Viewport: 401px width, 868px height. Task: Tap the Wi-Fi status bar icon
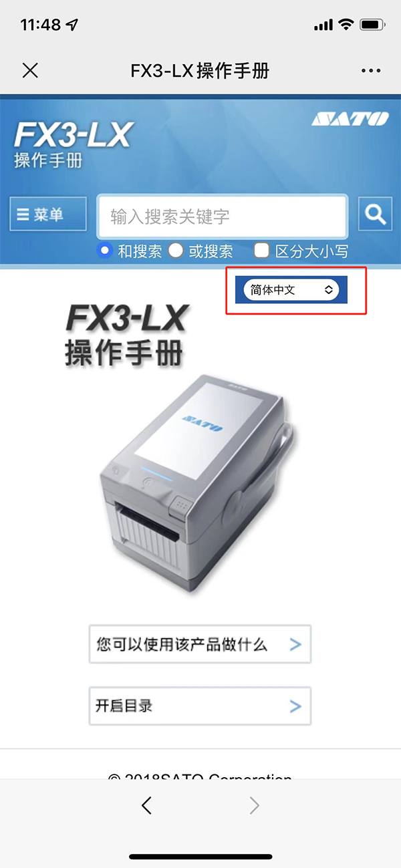(346, 25)
